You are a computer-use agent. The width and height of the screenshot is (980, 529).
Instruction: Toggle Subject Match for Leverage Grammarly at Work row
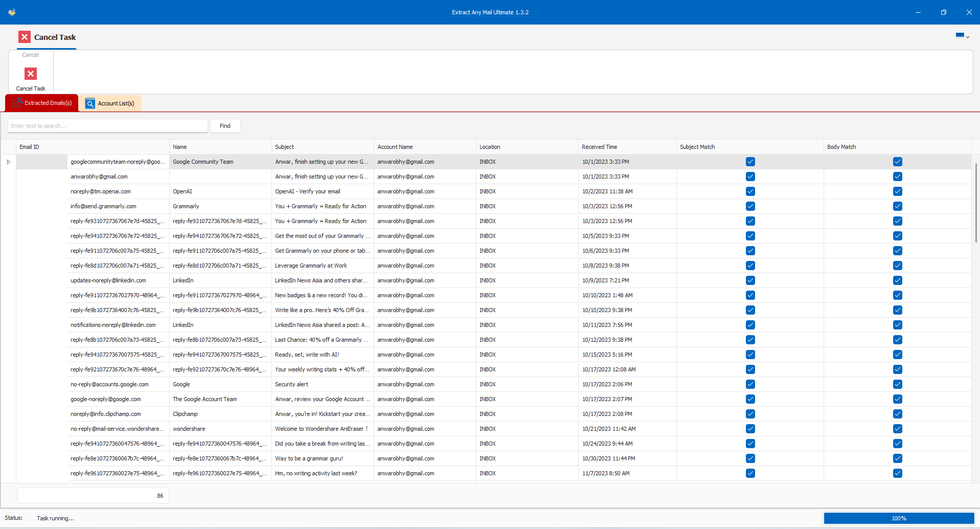pos(750,266)
